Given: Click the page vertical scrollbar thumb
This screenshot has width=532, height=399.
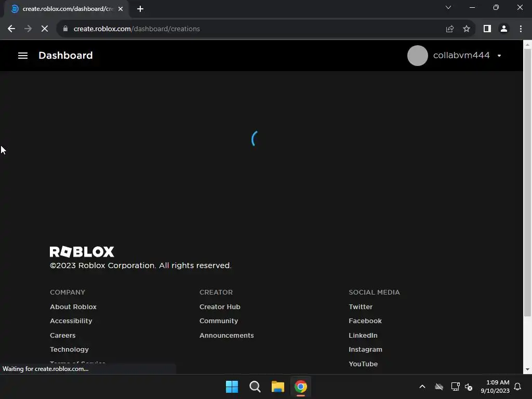Looking at the screenshot, I should (527, 182).
